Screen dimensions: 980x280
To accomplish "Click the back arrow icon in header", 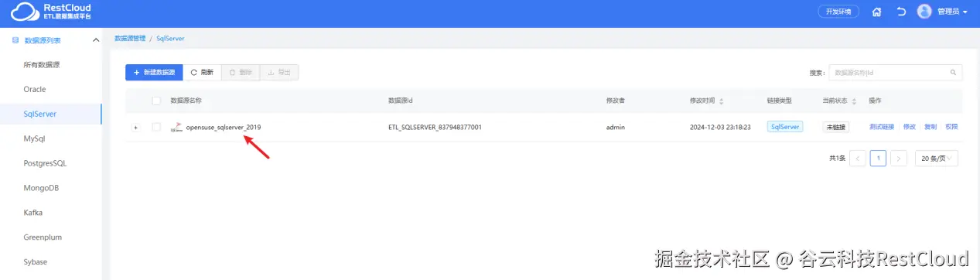I will [x=901, y=12].
